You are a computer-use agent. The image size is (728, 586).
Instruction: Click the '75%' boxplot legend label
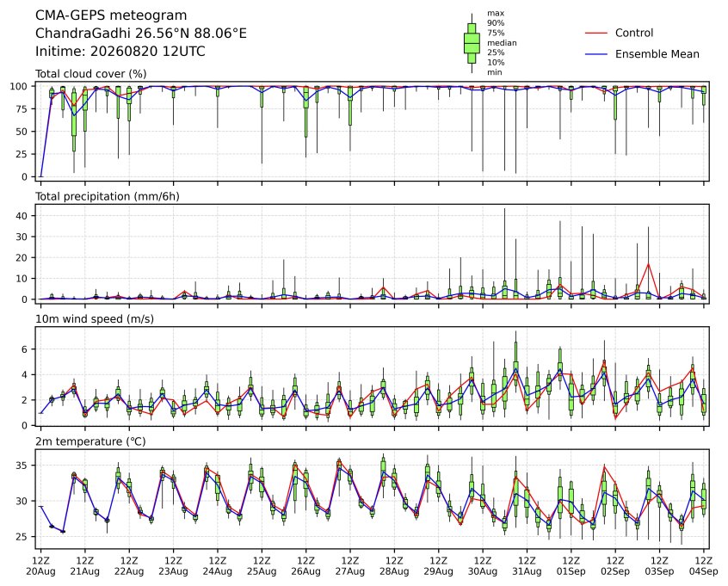point(496,33)
